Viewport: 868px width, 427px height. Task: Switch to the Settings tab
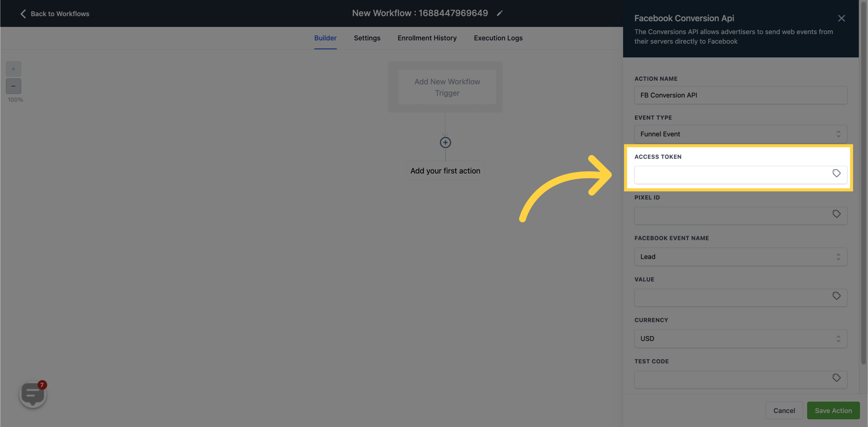[x=366, y=38]
